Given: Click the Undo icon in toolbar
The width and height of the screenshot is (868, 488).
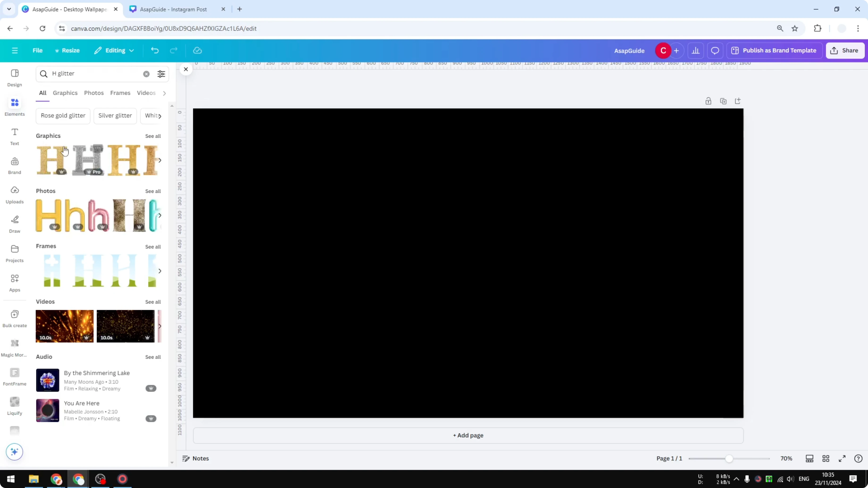Looking at the screenshot, I should 155,50.
